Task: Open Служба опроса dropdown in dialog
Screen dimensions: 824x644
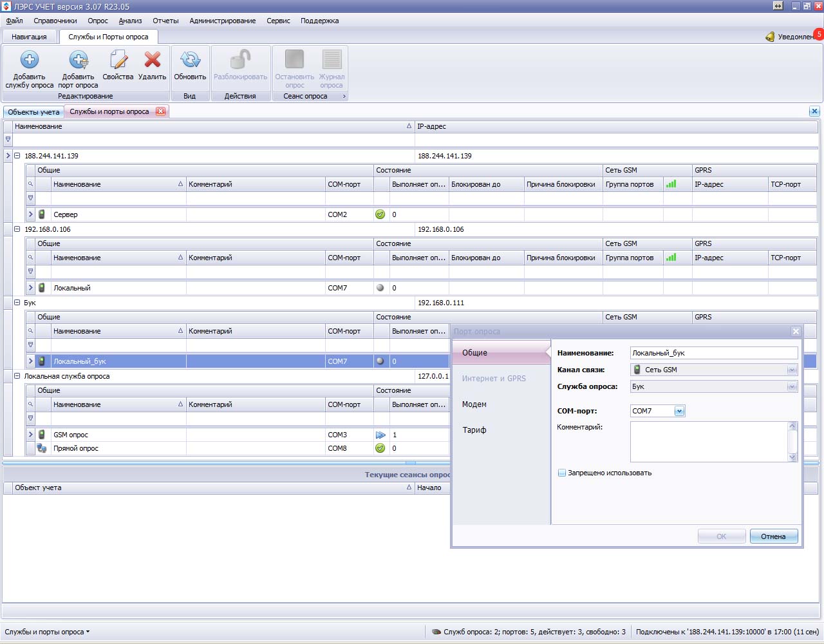Action: (792, 386)
